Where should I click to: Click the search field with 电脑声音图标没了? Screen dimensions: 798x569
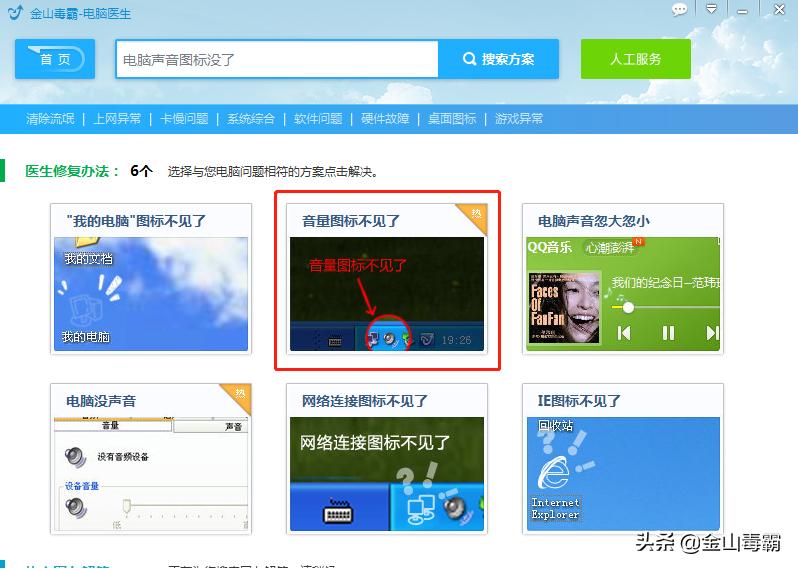(277, 60)
